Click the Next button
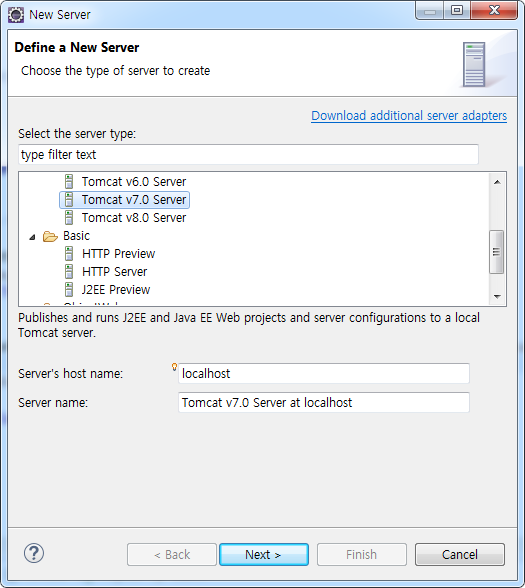 click(264, 554)
